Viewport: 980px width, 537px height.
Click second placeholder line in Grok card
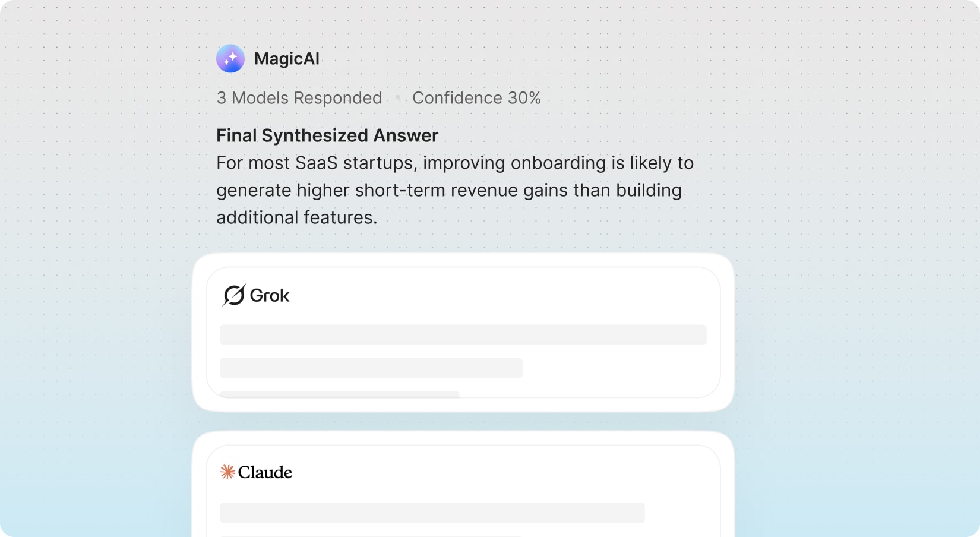pyautogui.click(x=371, y=368)
